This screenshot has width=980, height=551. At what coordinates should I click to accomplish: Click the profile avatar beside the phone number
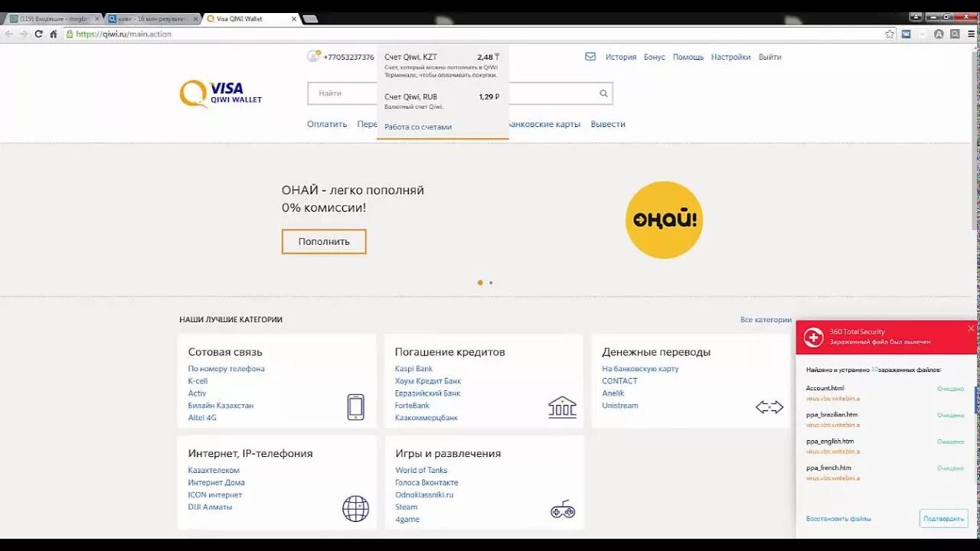[x=313, y=56]
